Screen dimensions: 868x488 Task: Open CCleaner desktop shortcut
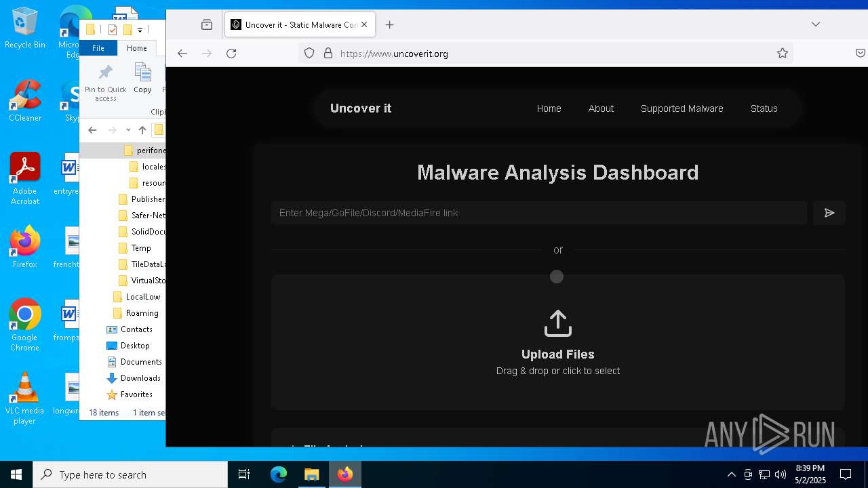point(25,102)
